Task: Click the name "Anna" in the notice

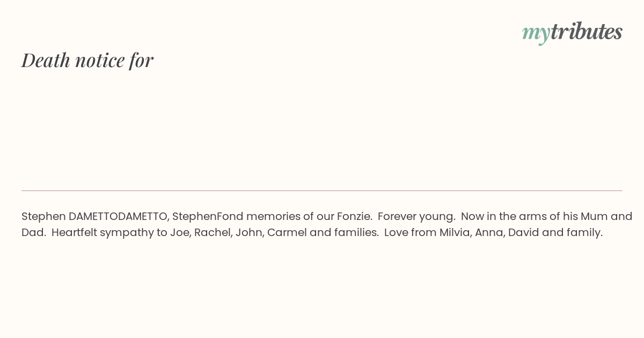Action: (x=488, y=233)
